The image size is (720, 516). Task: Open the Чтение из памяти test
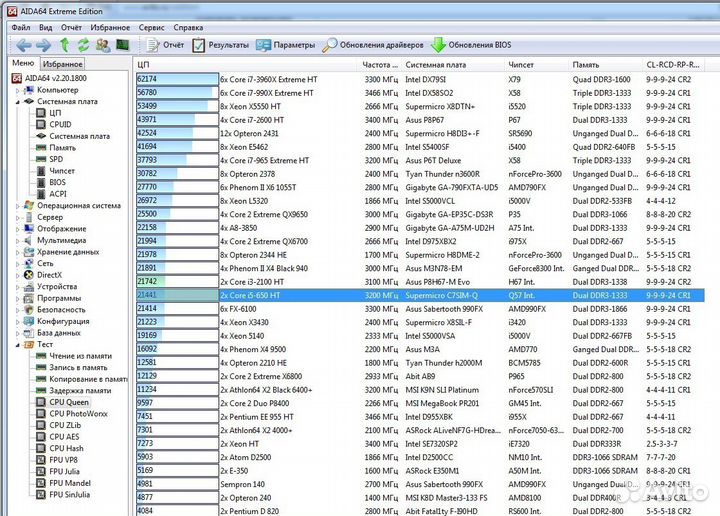pos(74,356)
